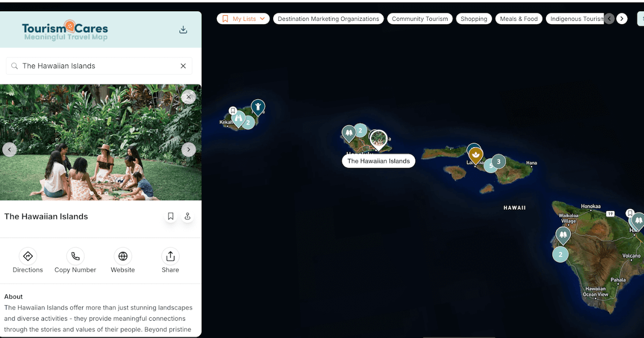Close the listing photo panel
The height and width of the screenshot is (338, 644).
click(x=188, y=97)
